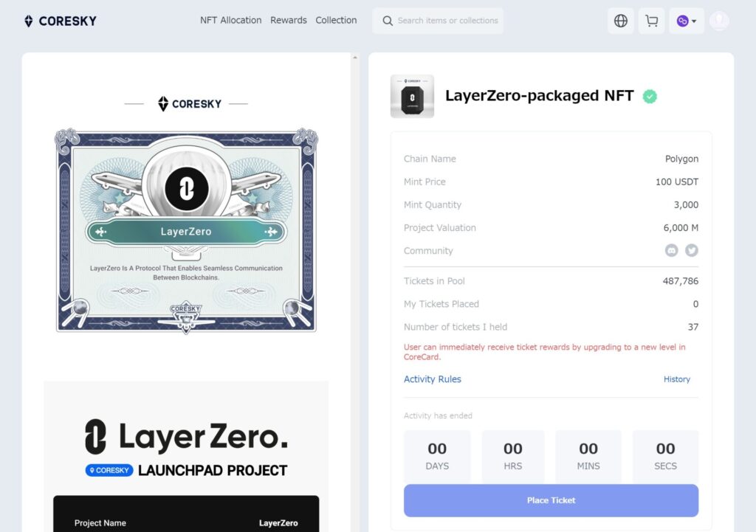This screenshot has width=756, height=532.
Task: Click the scroll-up arrow of the left panel
Action: tap(355, 58)
